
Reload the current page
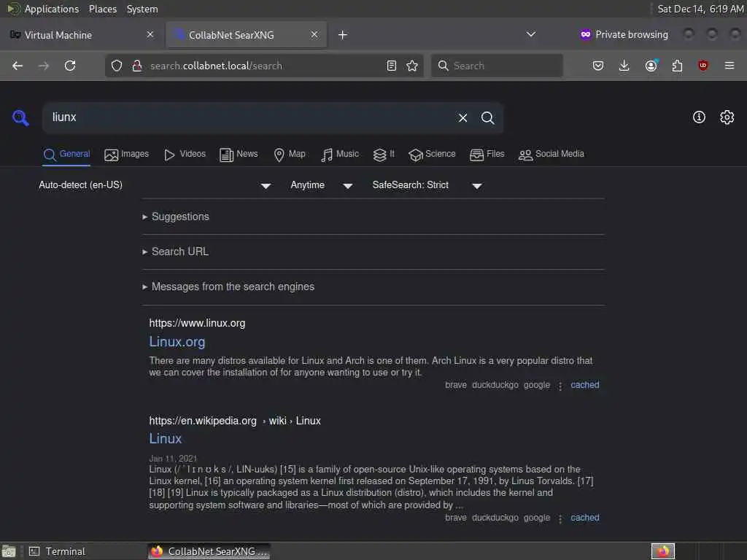[x=70, y=66]
